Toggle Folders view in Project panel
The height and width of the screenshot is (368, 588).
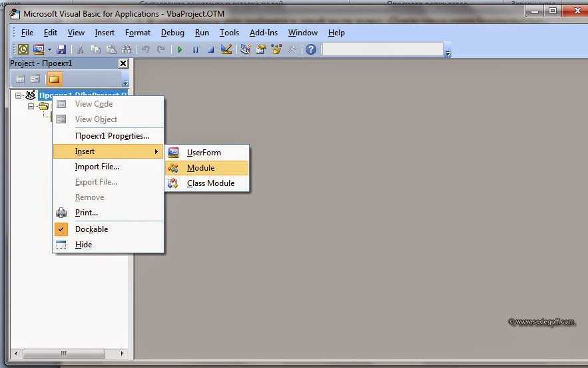55,79
